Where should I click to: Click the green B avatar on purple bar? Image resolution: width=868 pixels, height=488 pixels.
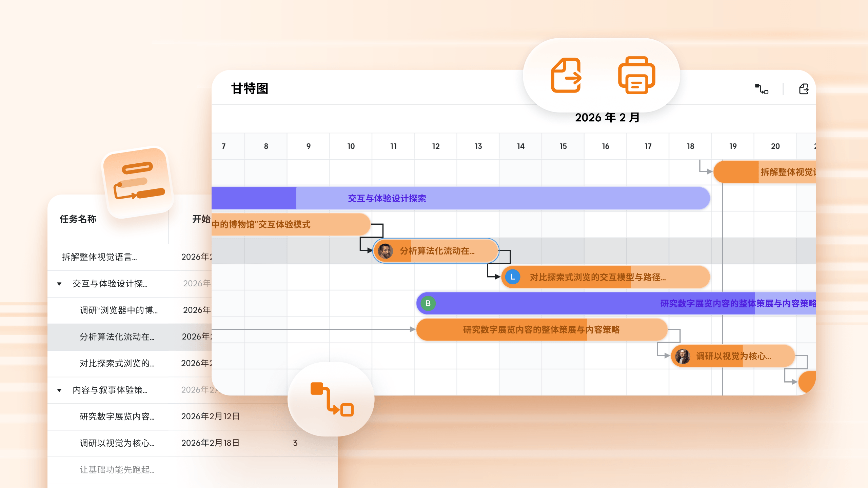[x=428, y=303]
